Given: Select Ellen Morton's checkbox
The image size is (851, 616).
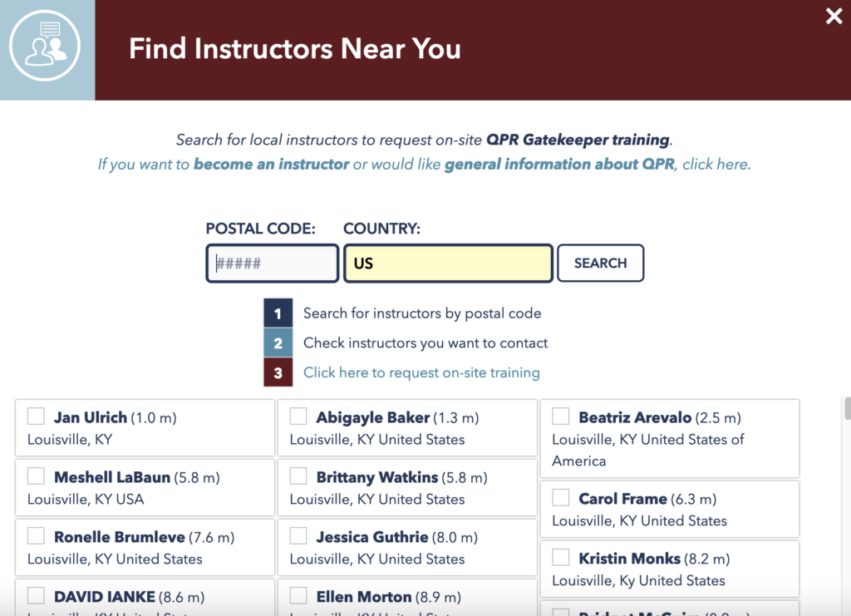Looking at the screenshot, I should 298,595.
